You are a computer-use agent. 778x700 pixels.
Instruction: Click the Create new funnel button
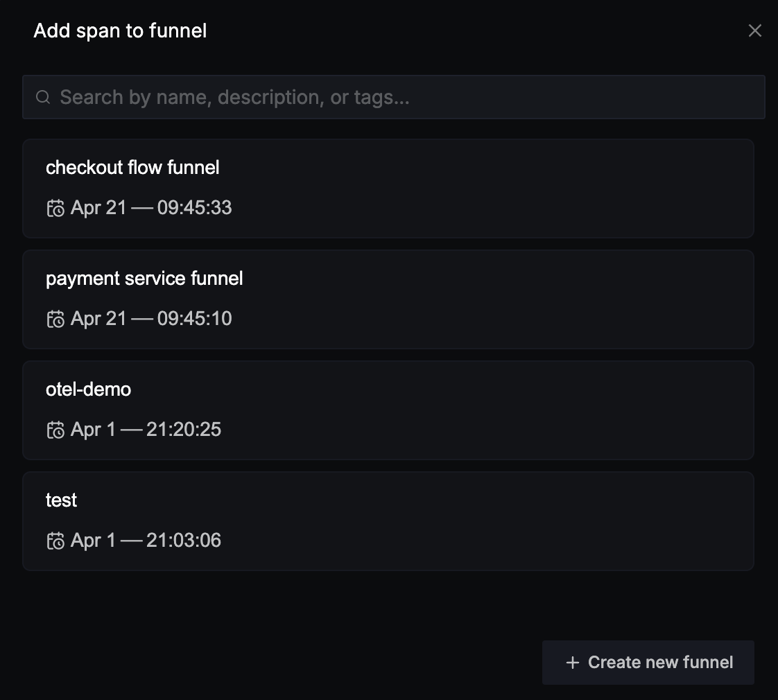point(648,663)
